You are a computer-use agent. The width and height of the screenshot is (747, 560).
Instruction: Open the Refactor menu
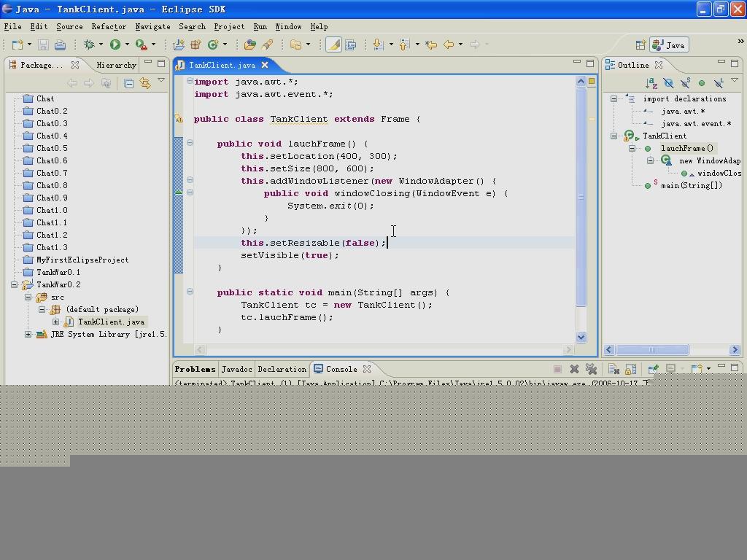pos(109,27)
